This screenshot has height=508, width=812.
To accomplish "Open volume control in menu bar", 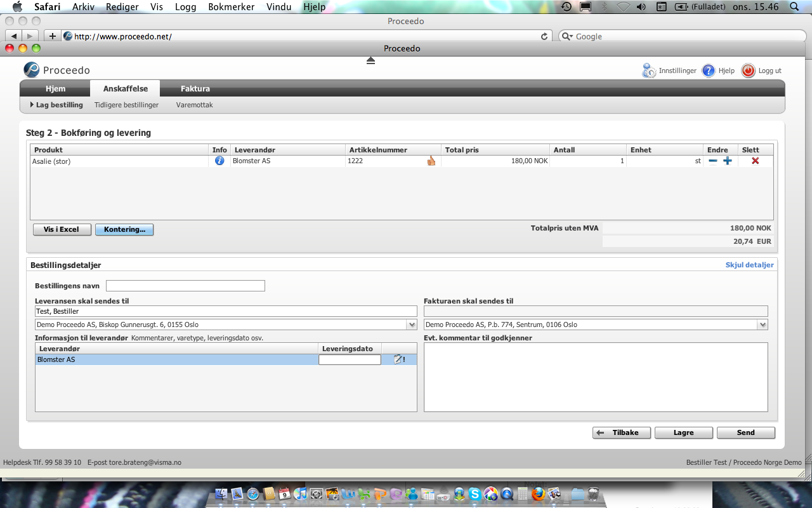I will [x=641, y=7].
